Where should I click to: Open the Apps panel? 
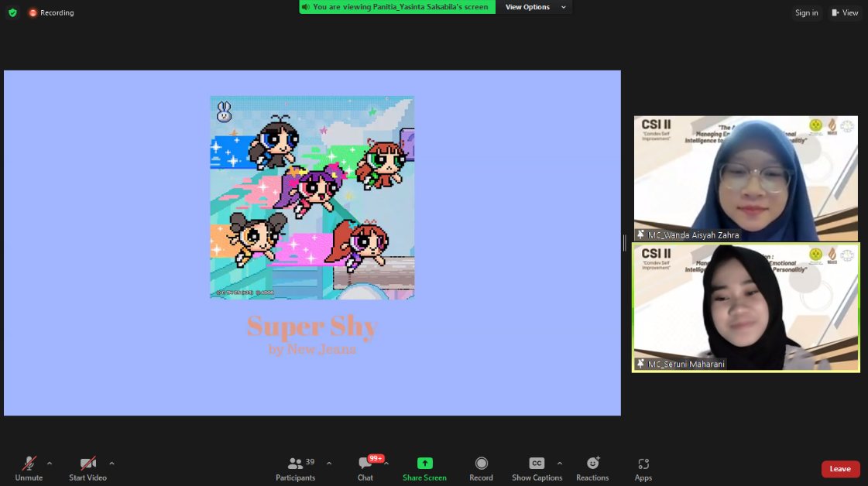tap(643, 468)
